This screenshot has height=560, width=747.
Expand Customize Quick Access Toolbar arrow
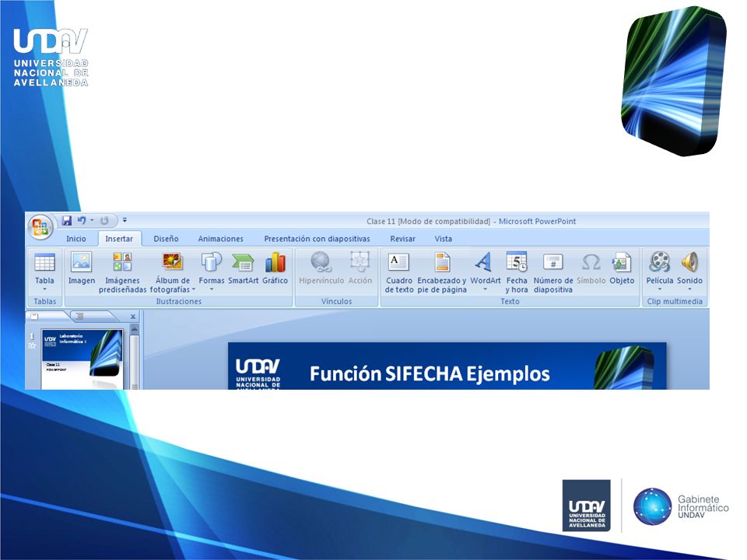coord(124,220)
